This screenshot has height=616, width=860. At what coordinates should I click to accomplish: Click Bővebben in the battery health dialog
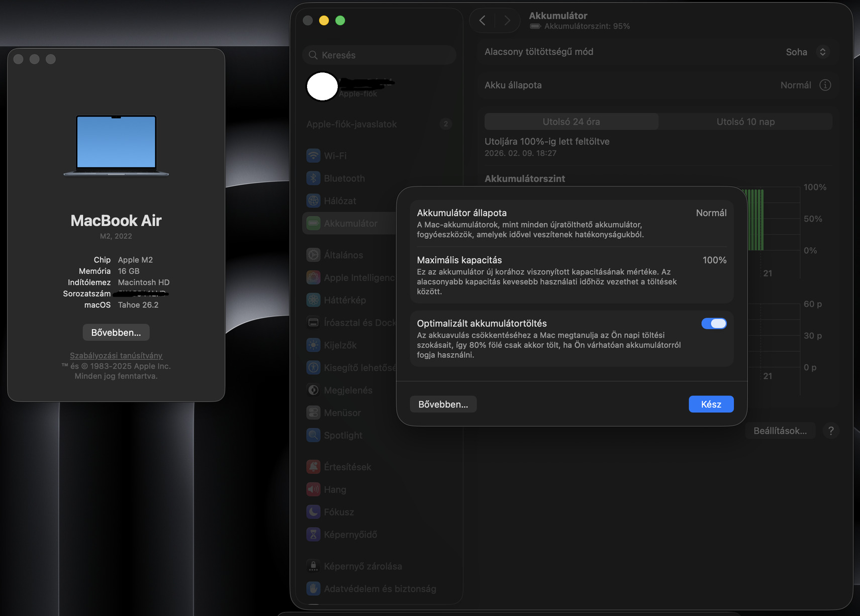(x=443, y=404)
